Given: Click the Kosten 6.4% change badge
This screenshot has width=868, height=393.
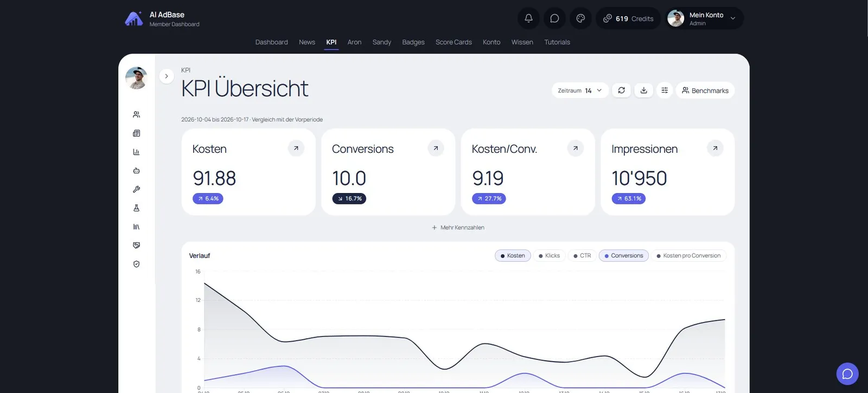Looking at the screenshot, I should pos(208,199).
